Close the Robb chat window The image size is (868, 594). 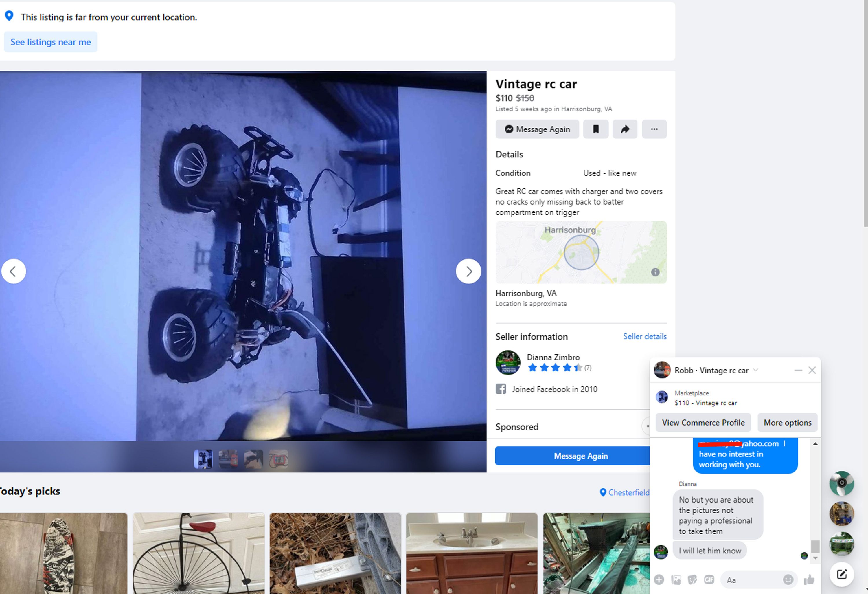(x=812, y=370)
